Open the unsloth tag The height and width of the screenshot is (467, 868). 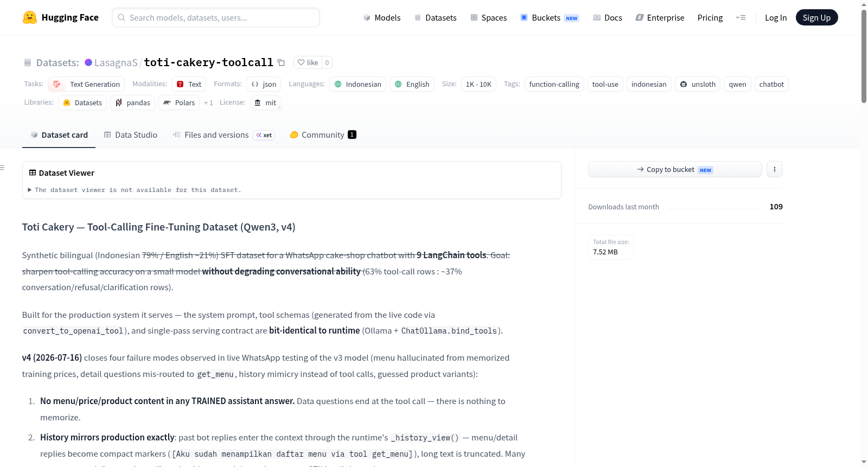point(698,84)
